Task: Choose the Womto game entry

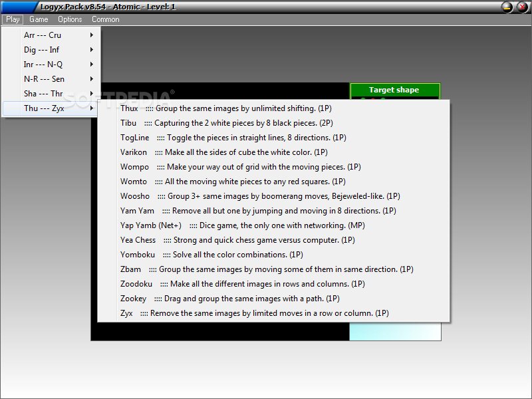Action: (273, 181)
